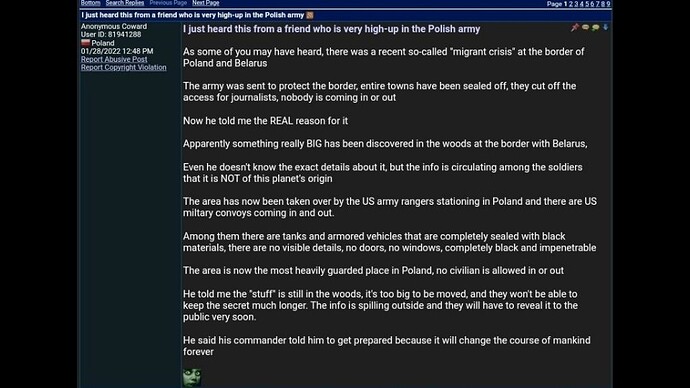690x388 pixels.
Task: Go to page 5 of the thread
Action: [x=587, y=4]
